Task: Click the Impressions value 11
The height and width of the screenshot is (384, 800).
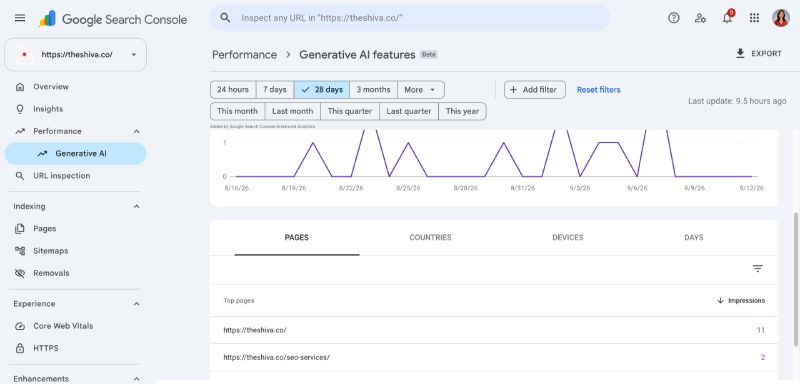Action: click(x=761, y=330)
